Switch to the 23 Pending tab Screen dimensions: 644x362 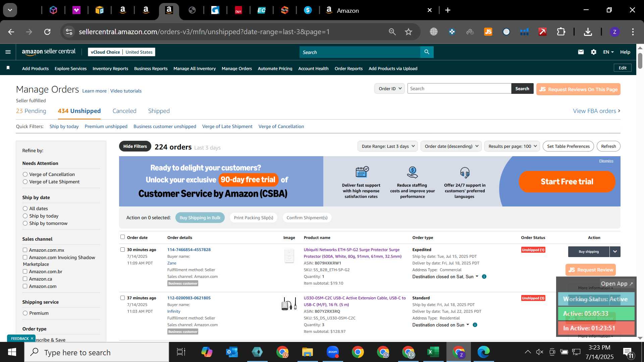31,111
